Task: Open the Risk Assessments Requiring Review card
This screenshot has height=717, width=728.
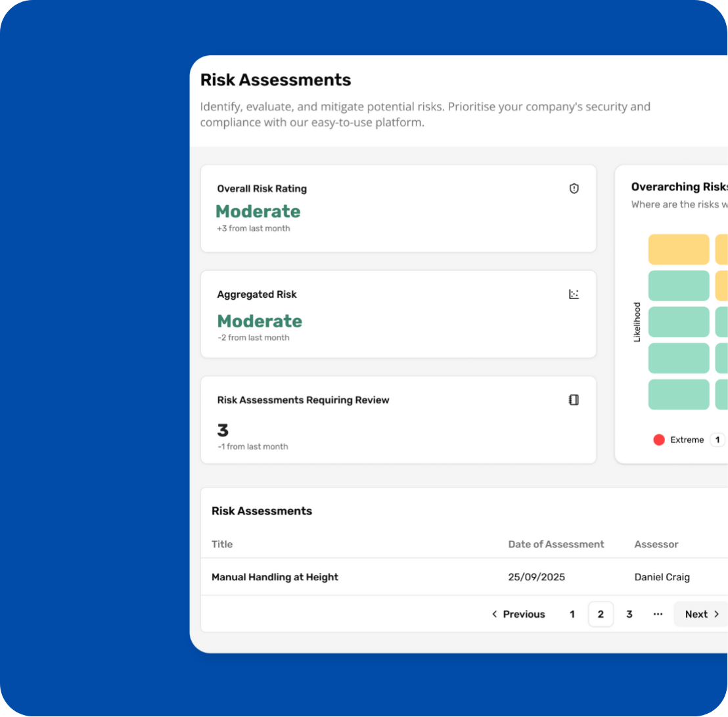Action: (x=398, y=420)
